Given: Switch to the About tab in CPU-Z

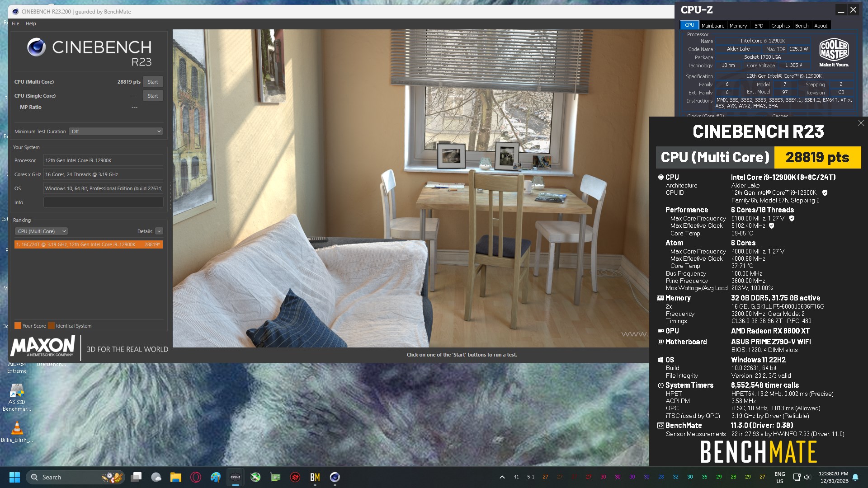Looking at the screenshot, I should [x=821, y=26].
